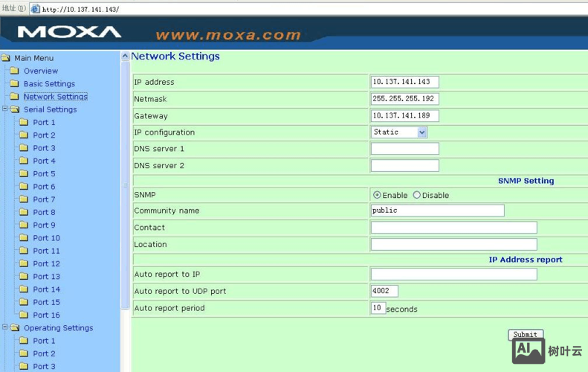Click the Port 11 folder icon
The image size is (588, 372).
(x=24, y=251)
